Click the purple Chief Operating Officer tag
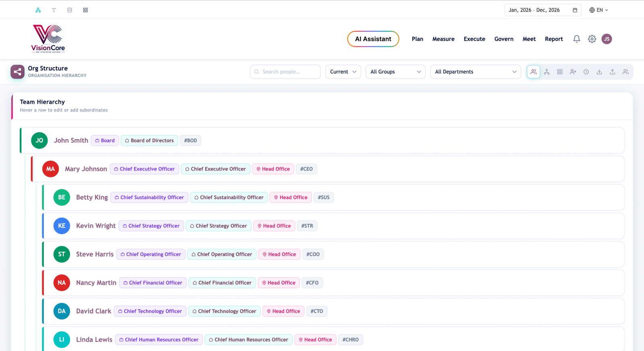 point(151,255)
